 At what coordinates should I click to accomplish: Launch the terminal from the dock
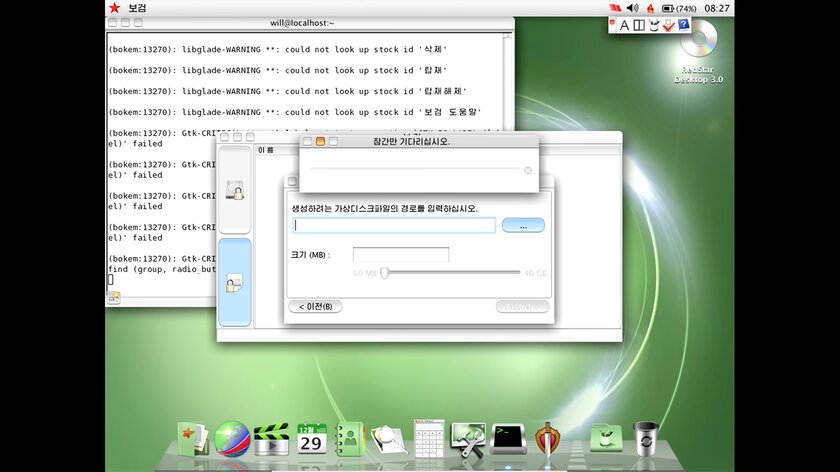[x=508, y=439]
